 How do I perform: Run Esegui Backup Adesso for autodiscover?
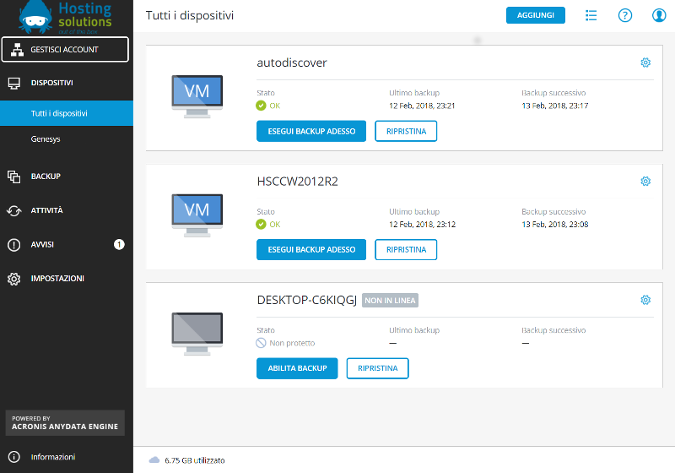pos(311,131)
